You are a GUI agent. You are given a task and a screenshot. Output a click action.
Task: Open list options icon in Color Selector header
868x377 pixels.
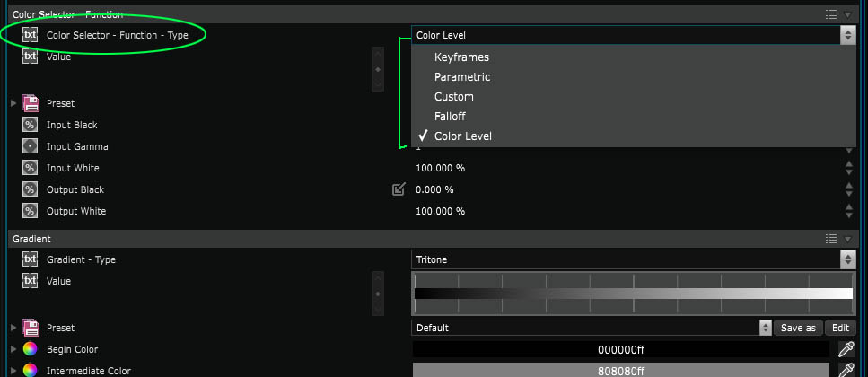[x=830, y=14]
